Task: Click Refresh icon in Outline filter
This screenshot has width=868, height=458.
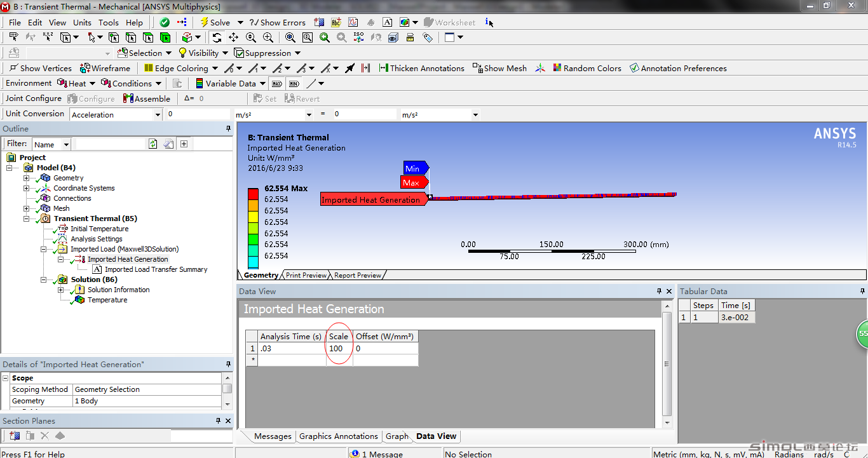Action: (153, 144)
